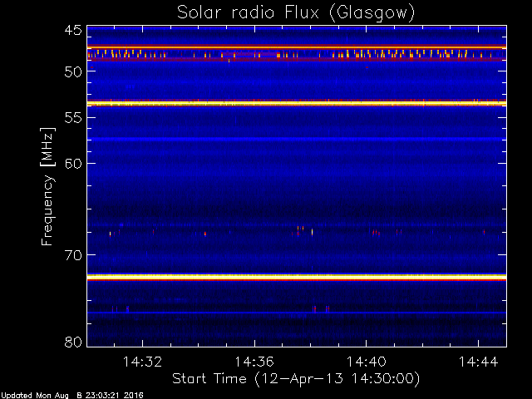Click the 50 MHz axis tick label
Screen dimensions: 532x399
(x=73, y=71)
